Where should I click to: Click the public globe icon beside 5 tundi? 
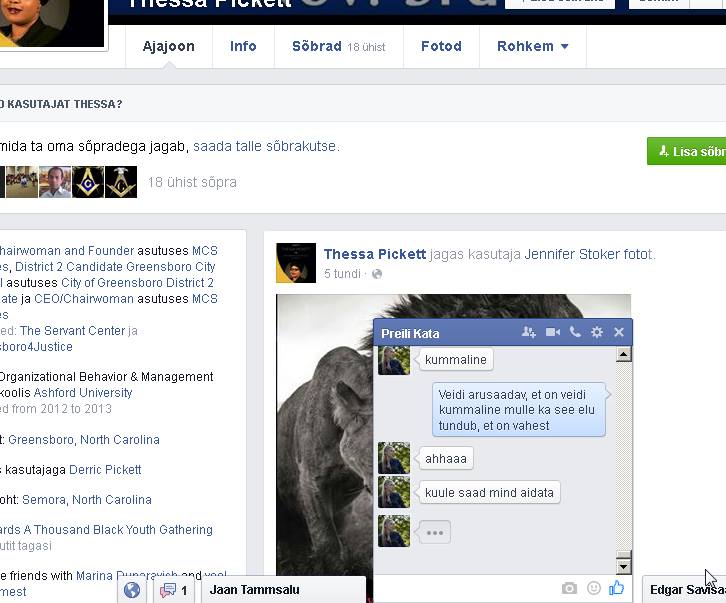tap(377, 274)
